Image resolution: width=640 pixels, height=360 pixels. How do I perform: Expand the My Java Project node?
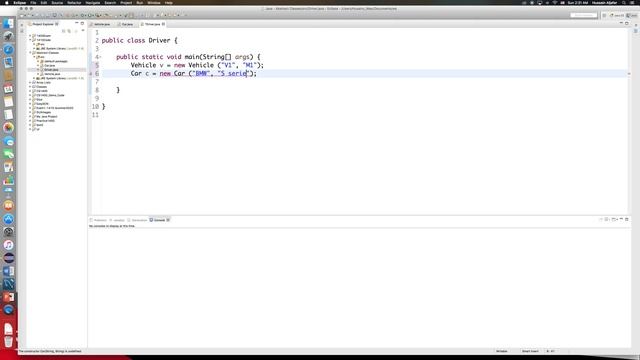click(30, 116)
